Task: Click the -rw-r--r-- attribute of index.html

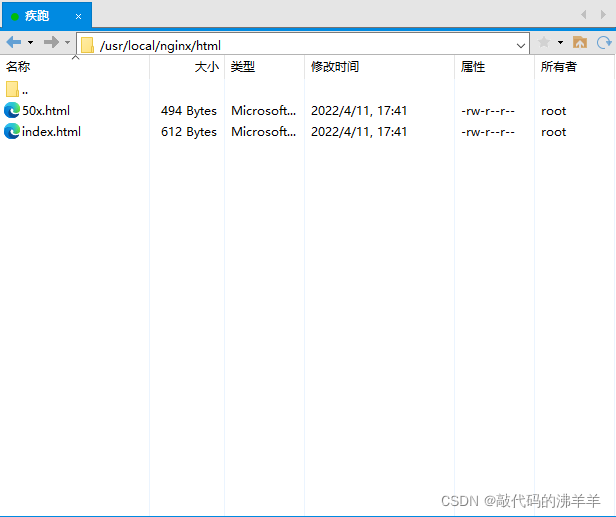Action: tap(488, 132)
